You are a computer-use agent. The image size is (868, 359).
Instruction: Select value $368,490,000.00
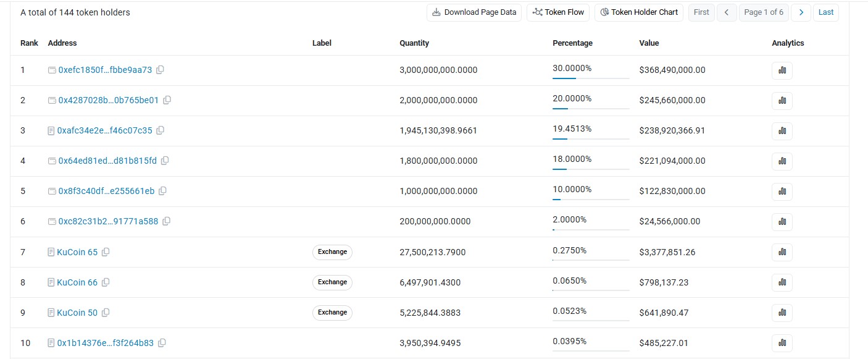672,70
